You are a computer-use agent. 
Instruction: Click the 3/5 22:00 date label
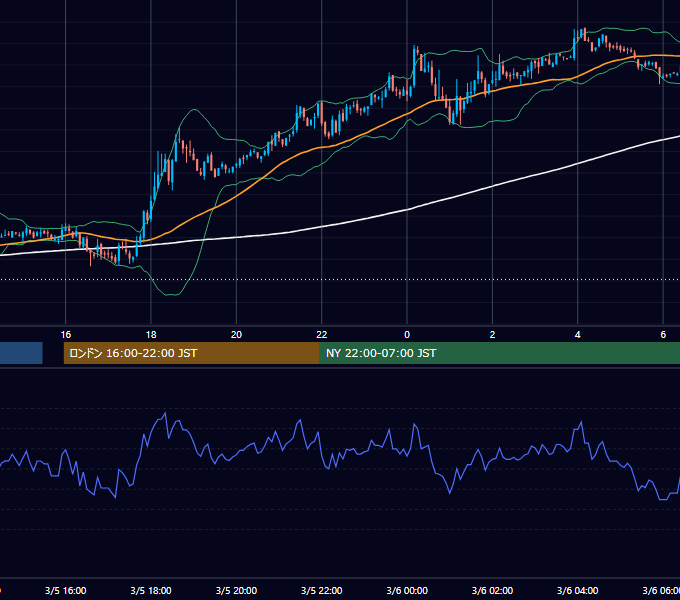click(x=321, y=590)
